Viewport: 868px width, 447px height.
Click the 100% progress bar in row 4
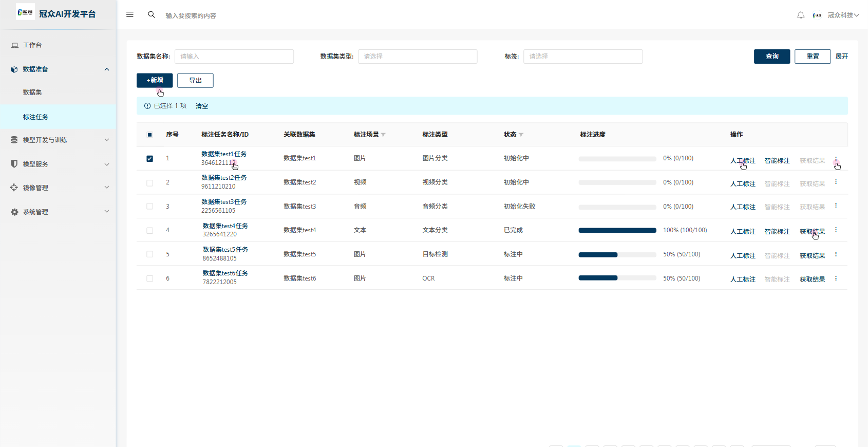pyautogui.click(x=617, y=230)
